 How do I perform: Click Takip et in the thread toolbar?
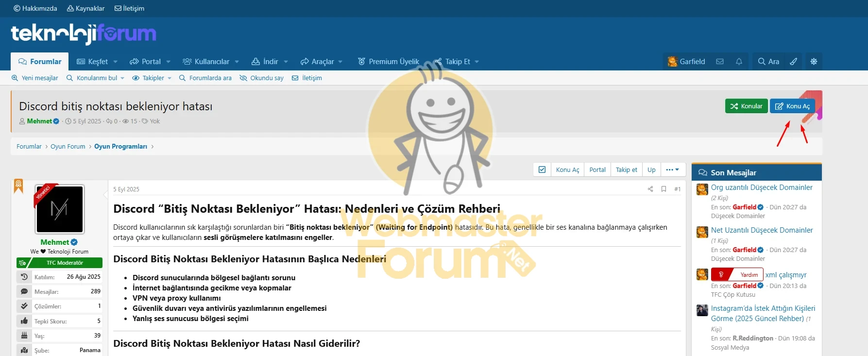[626, 170]
